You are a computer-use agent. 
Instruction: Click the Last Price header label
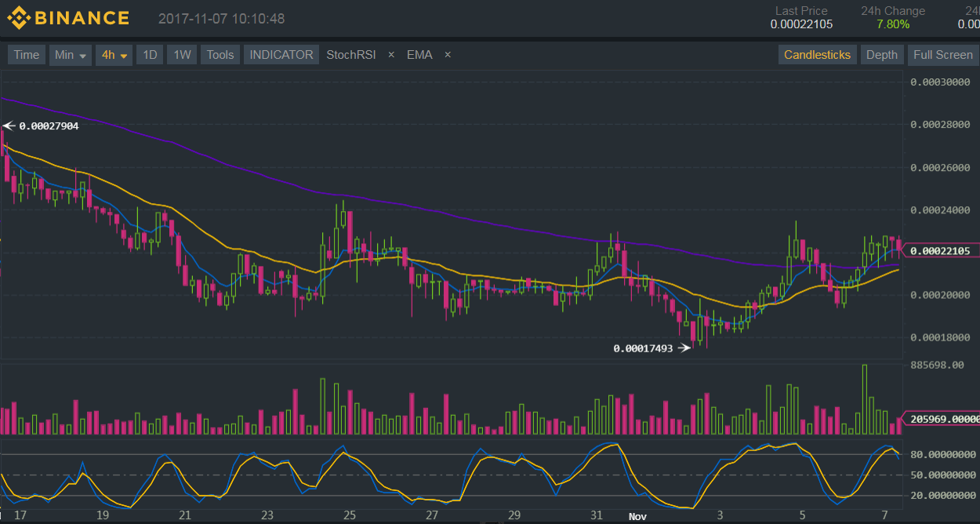(x=801, y=11)
